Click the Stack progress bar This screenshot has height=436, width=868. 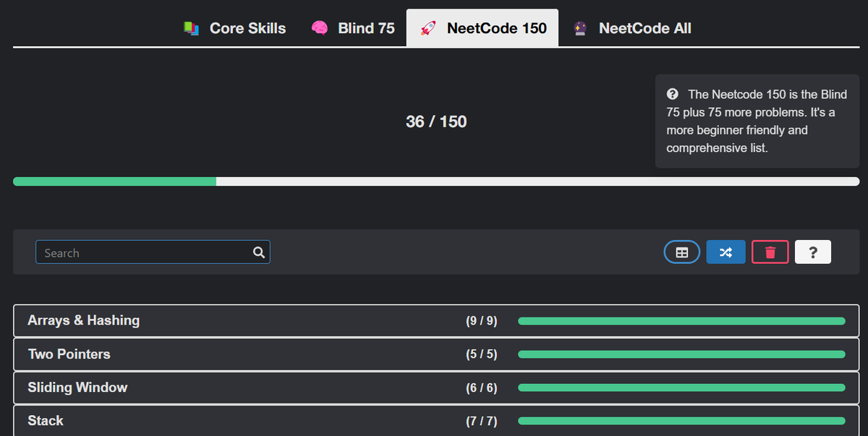point(681,421)
